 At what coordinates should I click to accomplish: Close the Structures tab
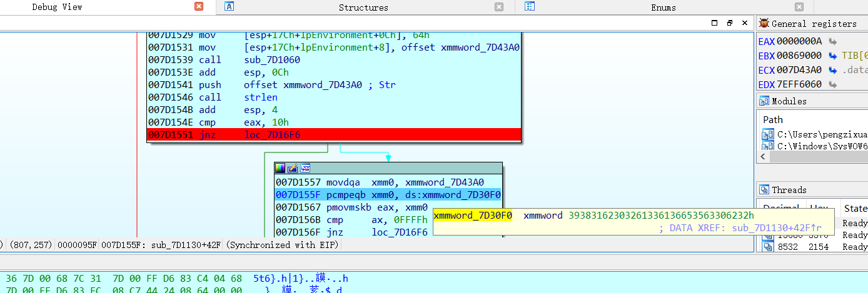pos(498,7)
